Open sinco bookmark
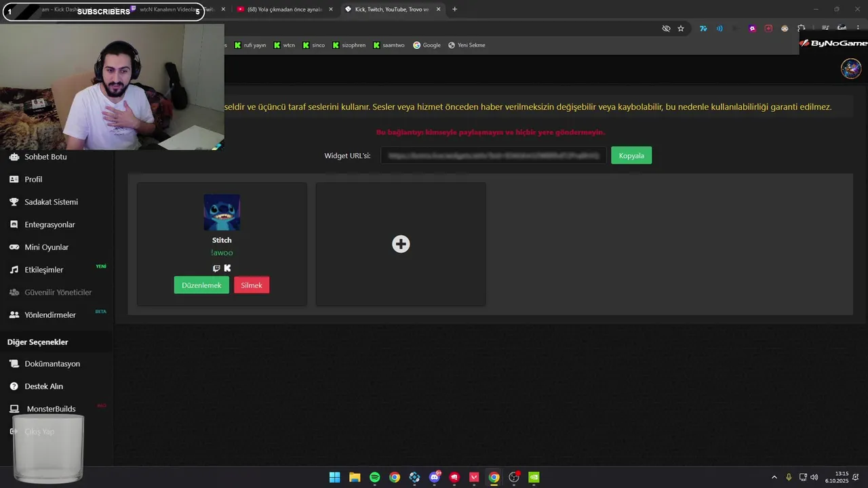Image resolution: width=868 pixels, height=488 pixels. (x=314, y=45)
